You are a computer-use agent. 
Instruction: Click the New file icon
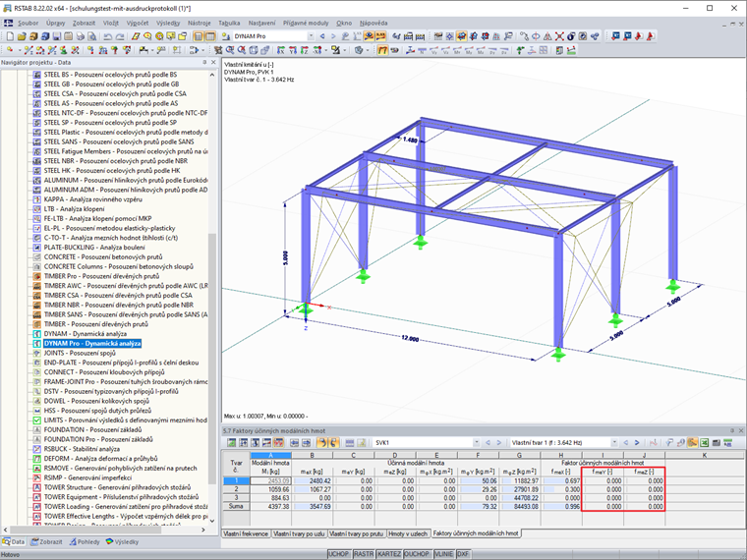pos(10,36)
